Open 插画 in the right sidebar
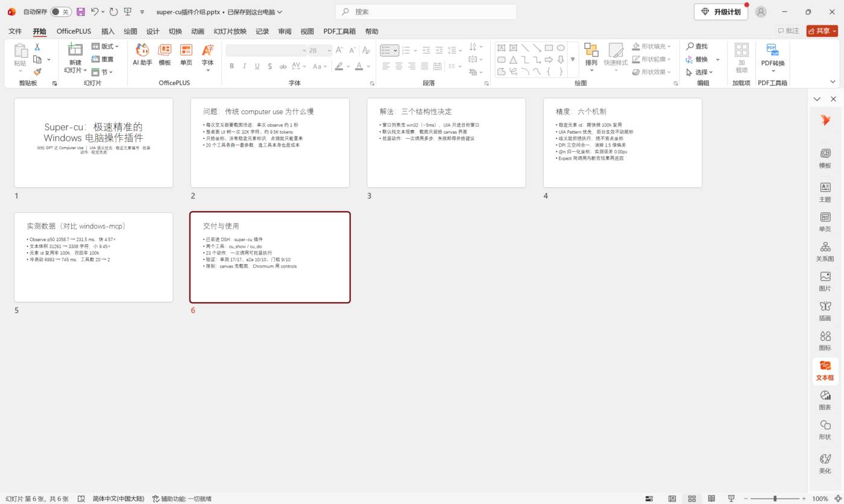844x504 pixels. pyautogui.click(x=825, y=311)
